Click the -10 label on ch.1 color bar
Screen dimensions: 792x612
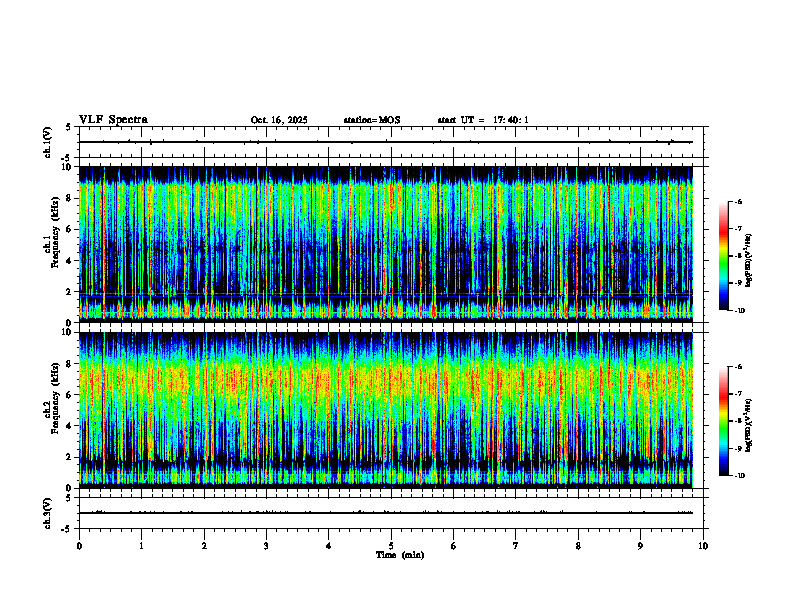coord(740,311)
